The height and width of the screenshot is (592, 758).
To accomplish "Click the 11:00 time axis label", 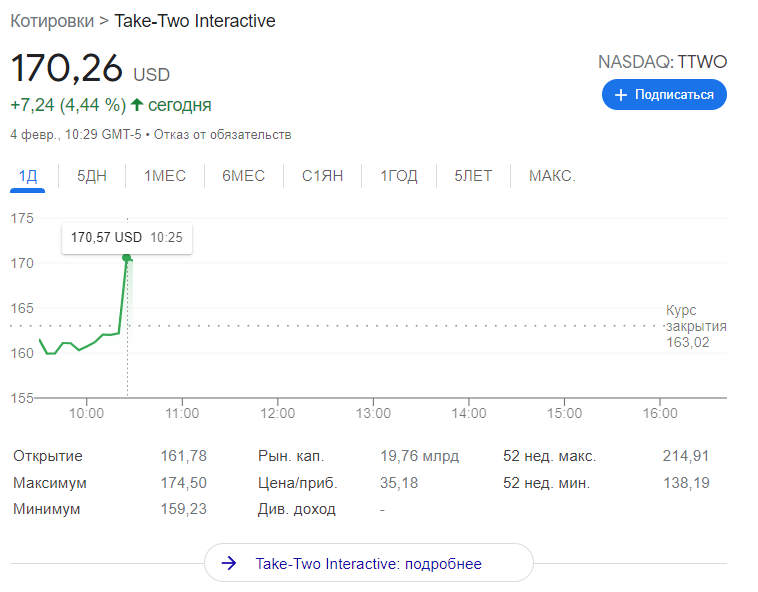I will click(x=182, y=413).
